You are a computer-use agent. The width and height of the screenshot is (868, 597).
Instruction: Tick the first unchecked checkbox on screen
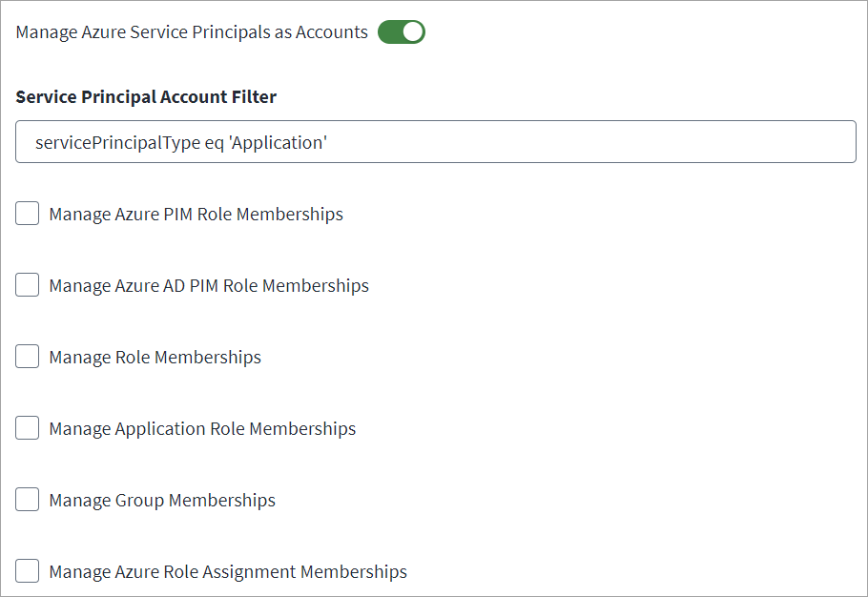(27, 213)
